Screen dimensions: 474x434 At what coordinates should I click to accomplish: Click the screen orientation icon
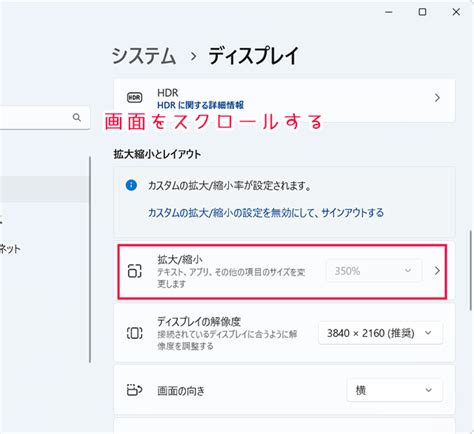click(x=135, y=390)
